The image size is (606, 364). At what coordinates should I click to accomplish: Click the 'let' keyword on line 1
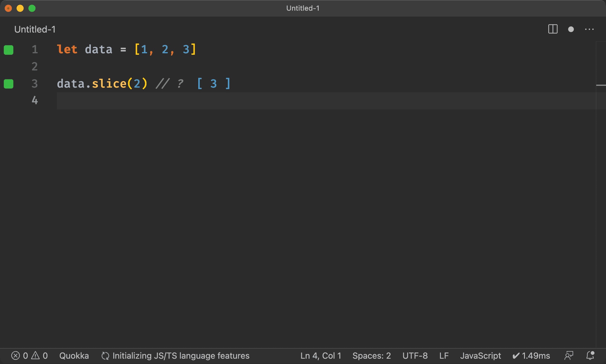(x=67, y=49)
